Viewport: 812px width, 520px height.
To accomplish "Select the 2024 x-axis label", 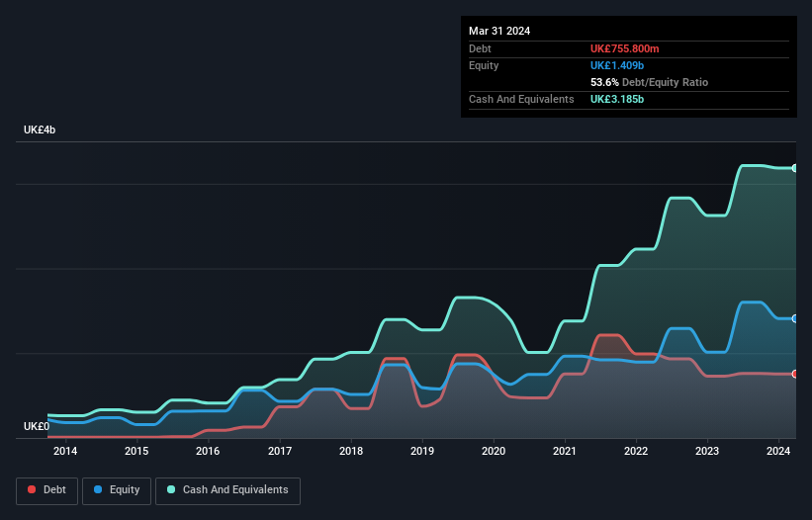I will (x=778, y=452).
